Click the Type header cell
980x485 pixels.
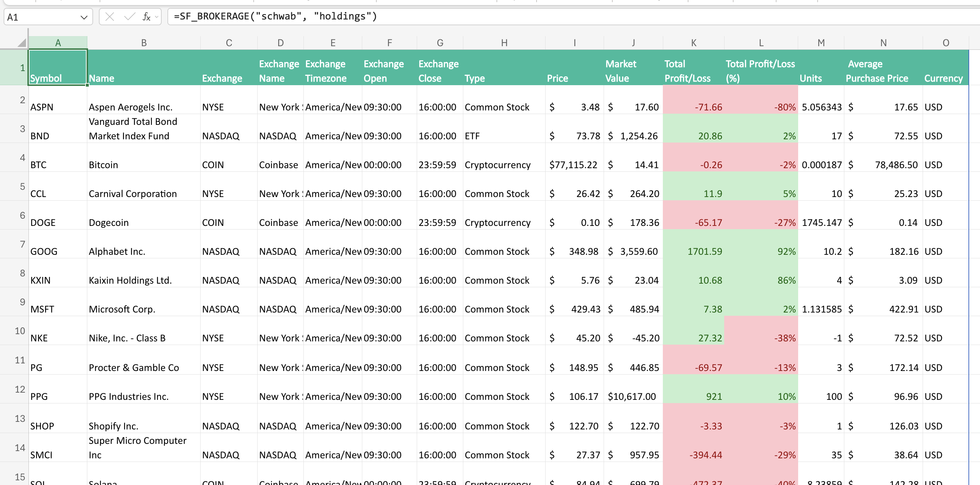pyautogui.click(x=504, y=68)
